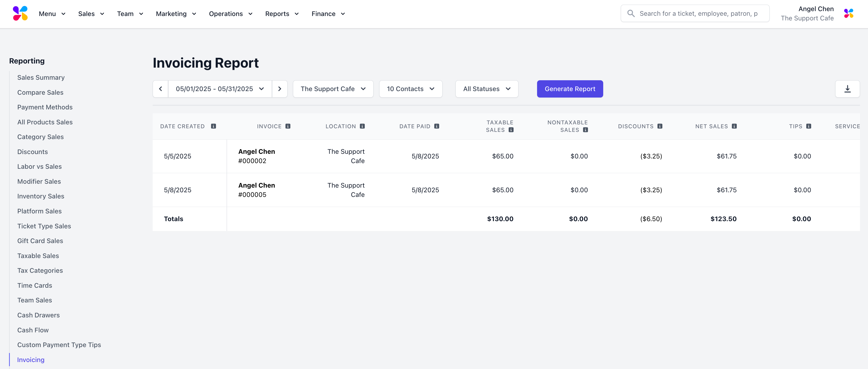Open Team Sales report
Image resolution: width=868 pixels, height=369 pixels.
pyautogui.click(x=34, y=300)
